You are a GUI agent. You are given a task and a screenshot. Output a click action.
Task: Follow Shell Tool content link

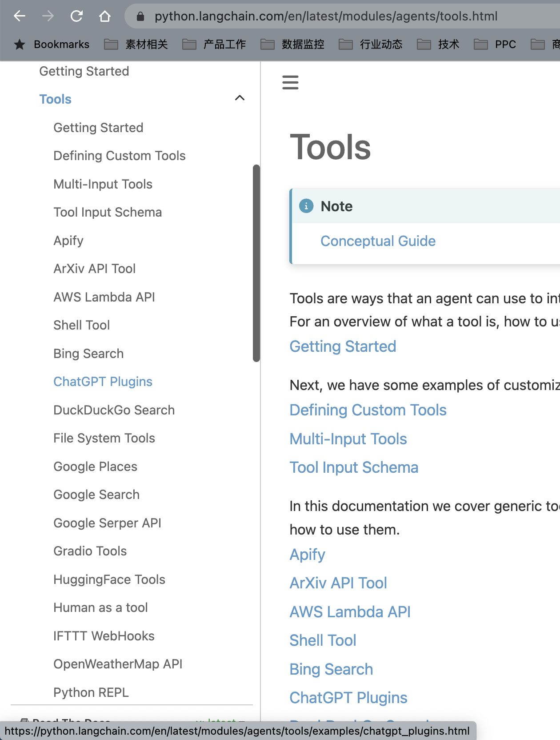click(323, 640)
